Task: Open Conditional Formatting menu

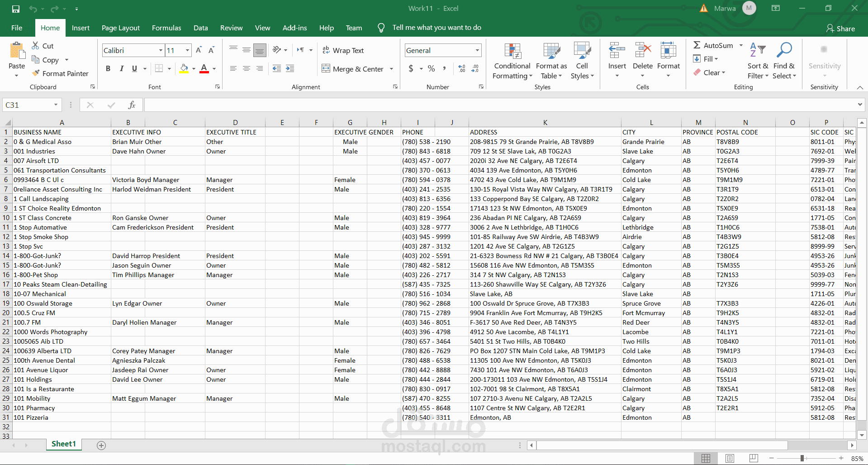Action: [512, 61]
